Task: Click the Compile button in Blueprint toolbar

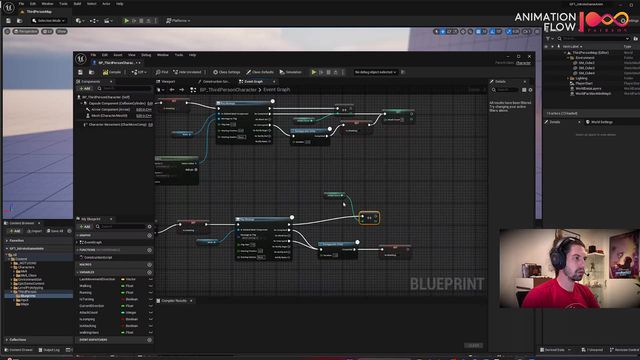Action: pos(112,72)
